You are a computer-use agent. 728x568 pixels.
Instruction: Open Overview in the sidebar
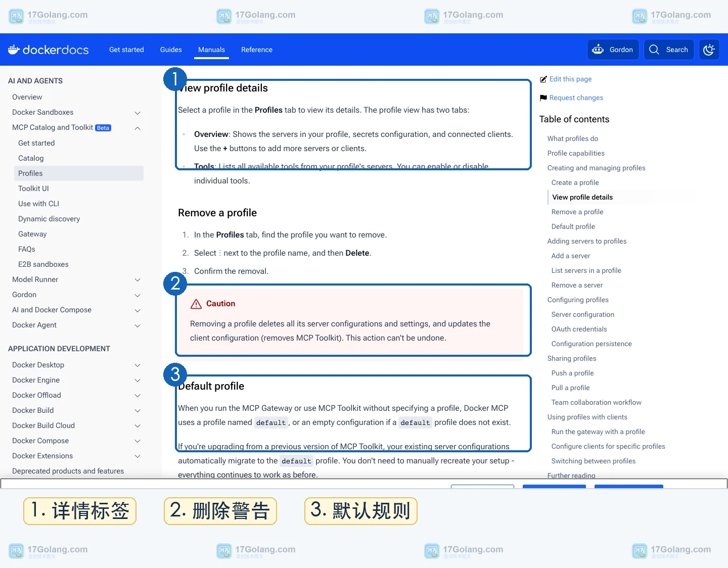27,97
